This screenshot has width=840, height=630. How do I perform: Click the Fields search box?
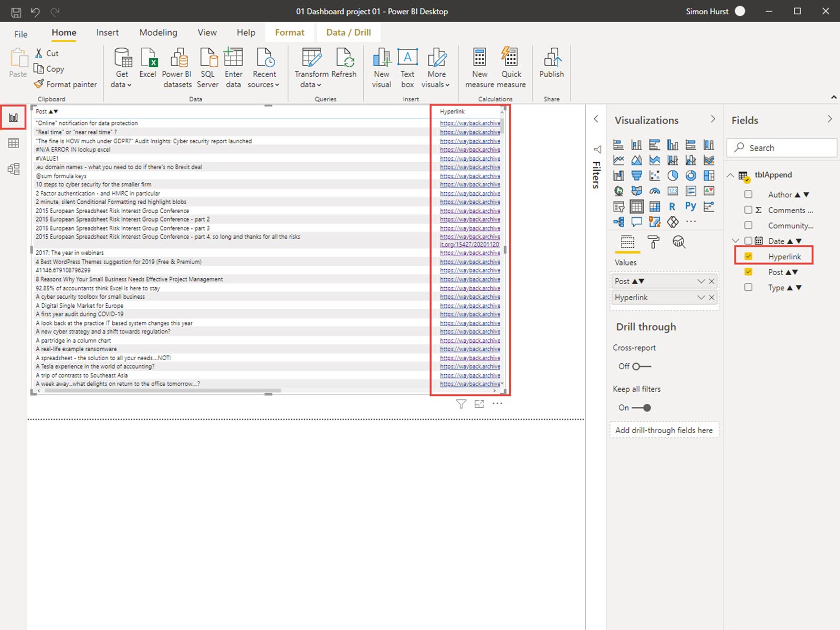click(781, 148)
